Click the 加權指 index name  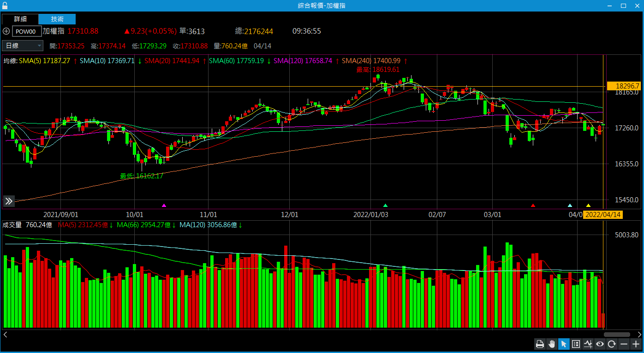(x=54, y=31)
